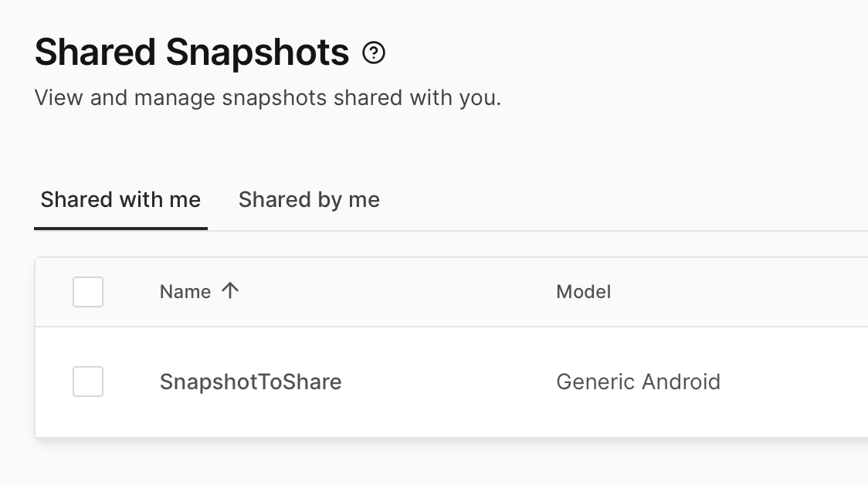The width and height of the screenshot is (868, 485).
Task: Click the Shared Snapshots page heading
Action: (192, 53)
